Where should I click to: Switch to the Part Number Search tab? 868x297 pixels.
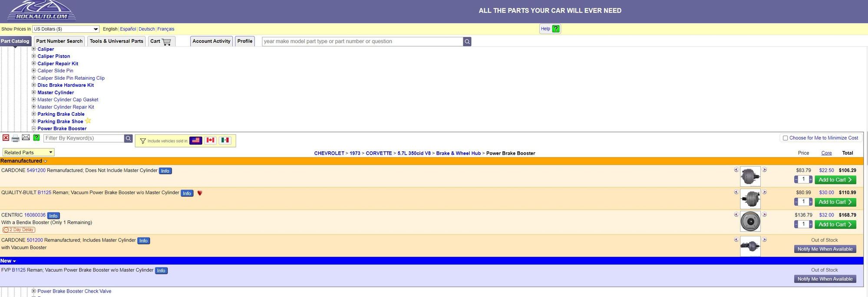click(59, 41)
